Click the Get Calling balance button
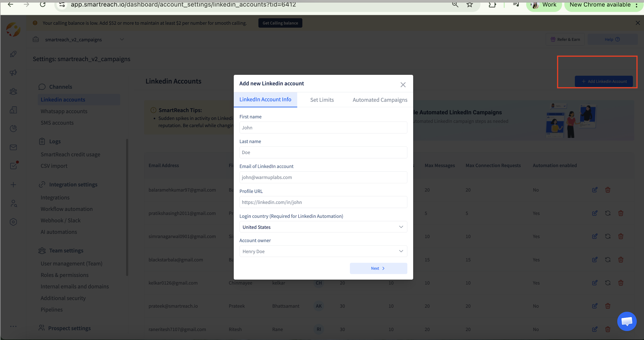 (280, 23)
